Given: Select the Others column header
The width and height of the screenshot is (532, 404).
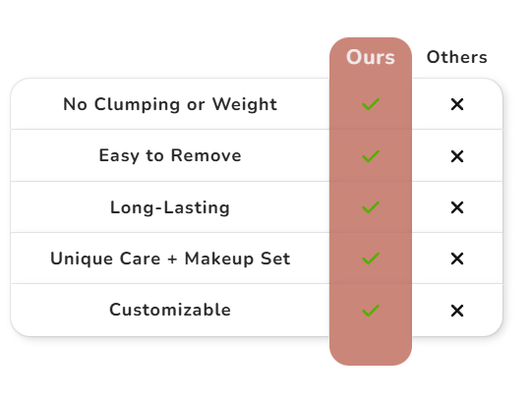Looking at the screenshot, I should coord(456,57).
